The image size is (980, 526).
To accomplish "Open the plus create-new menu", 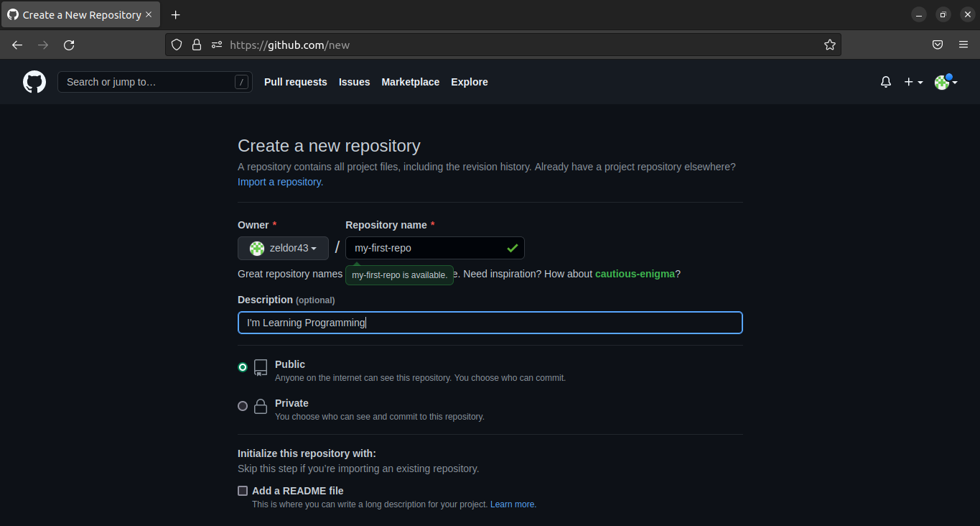I will point(913,82).
